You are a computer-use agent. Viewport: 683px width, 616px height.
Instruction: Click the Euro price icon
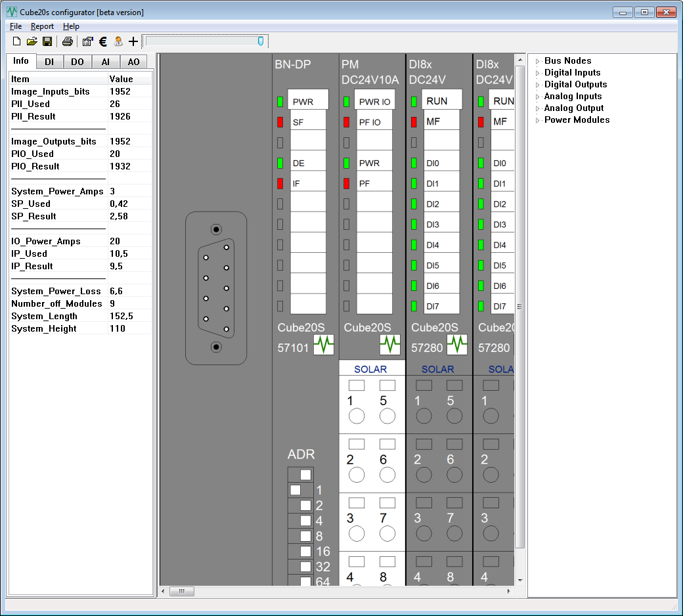103,41
